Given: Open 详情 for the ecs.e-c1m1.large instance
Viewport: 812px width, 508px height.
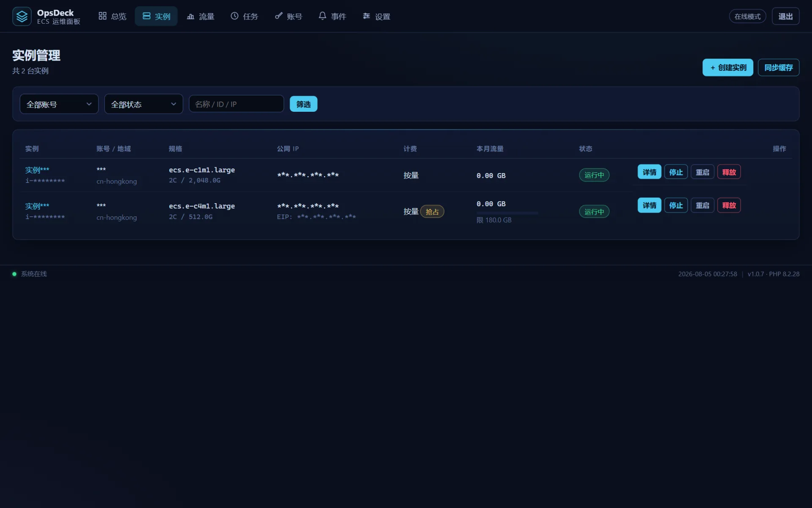Looking at the screenshot, I should pyautogui.click(x=650, y=172).
